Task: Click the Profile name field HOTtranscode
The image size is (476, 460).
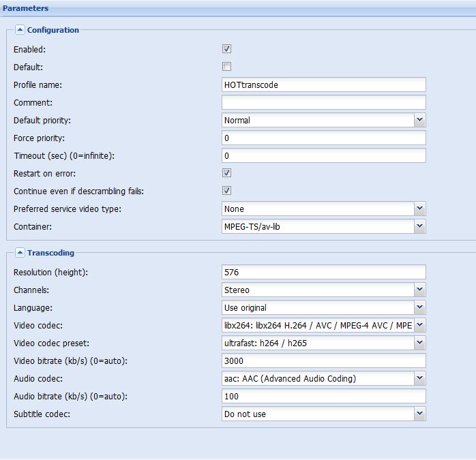Action: point(324,85)
